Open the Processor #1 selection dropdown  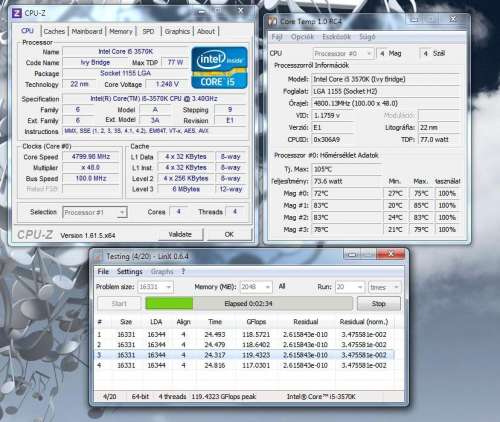(x=95, y=212)
